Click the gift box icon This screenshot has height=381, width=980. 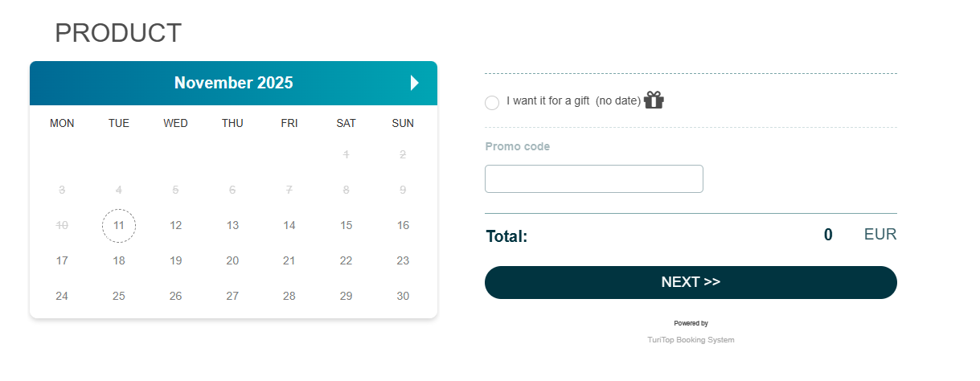click(x=654, y=100)
